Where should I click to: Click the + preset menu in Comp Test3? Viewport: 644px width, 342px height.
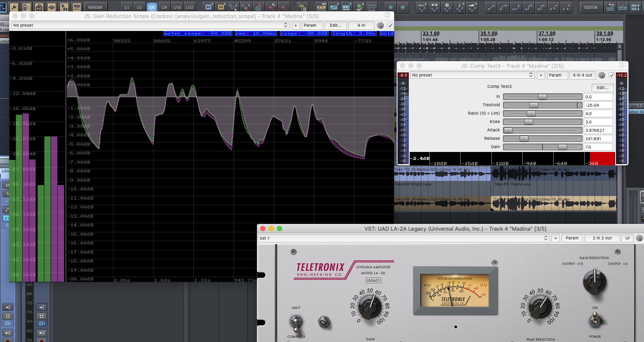click(541, 75)
